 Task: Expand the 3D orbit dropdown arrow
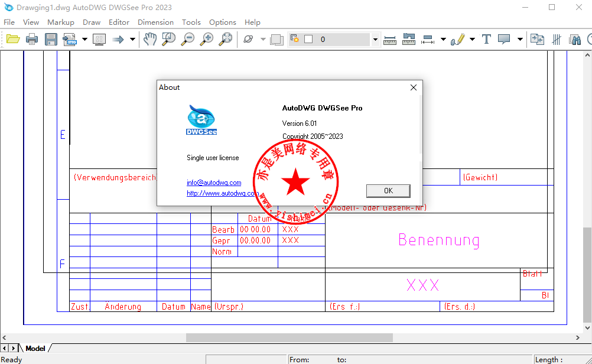263,39
